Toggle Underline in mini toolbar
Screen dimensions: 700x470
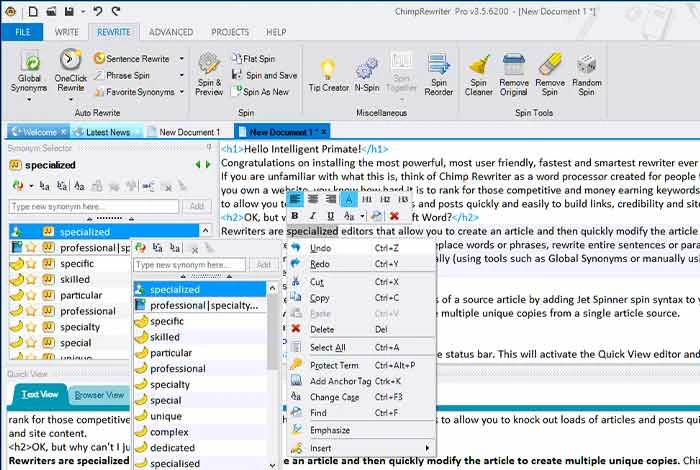330,216
